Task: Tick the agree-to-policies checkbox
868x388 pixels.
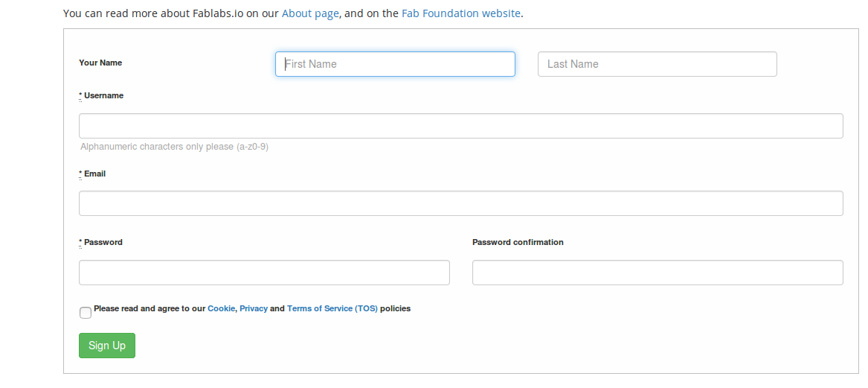Action: point(86,313)
